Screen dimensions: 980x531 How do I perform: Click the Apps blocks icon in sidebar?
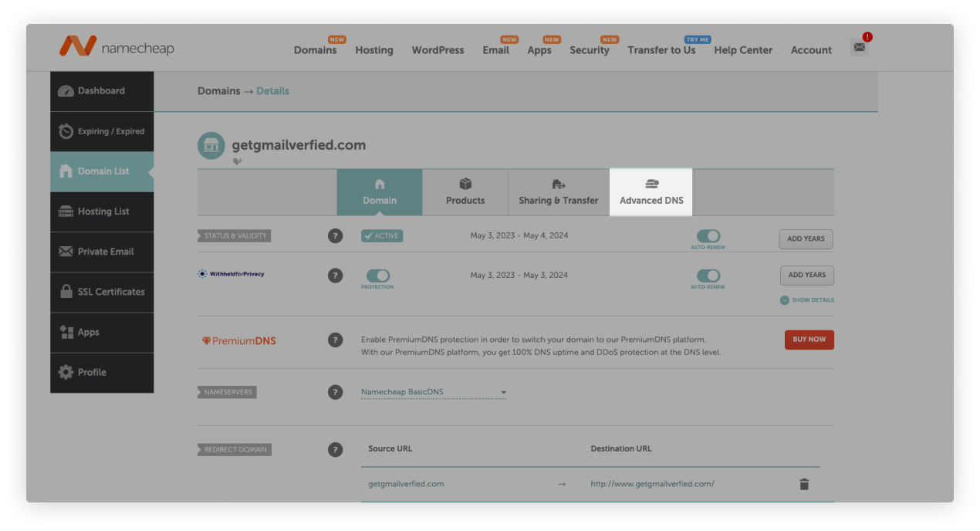pos(66,332)
